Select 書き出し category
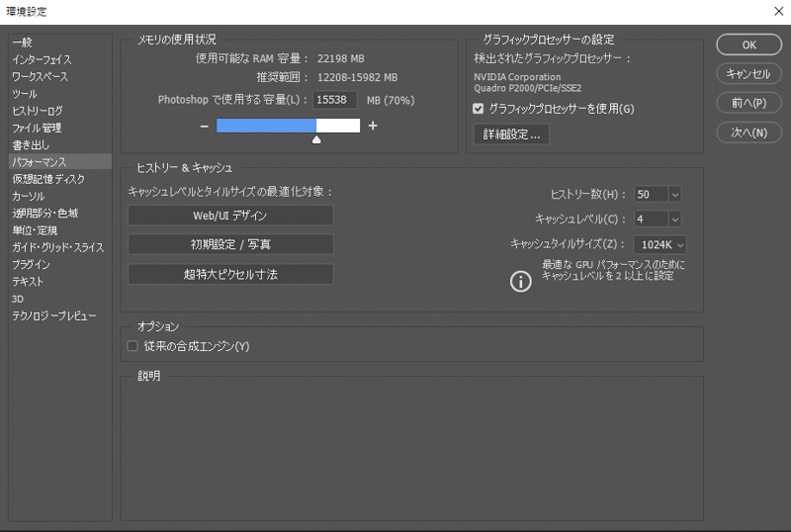The image size is (791, 532). click(x=60, y=144)
